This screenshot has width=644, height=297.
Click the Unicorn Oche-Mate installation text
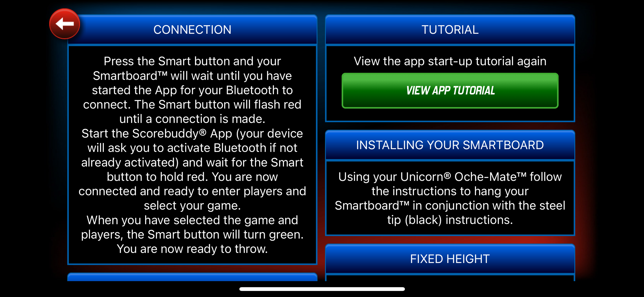point(450,198)
